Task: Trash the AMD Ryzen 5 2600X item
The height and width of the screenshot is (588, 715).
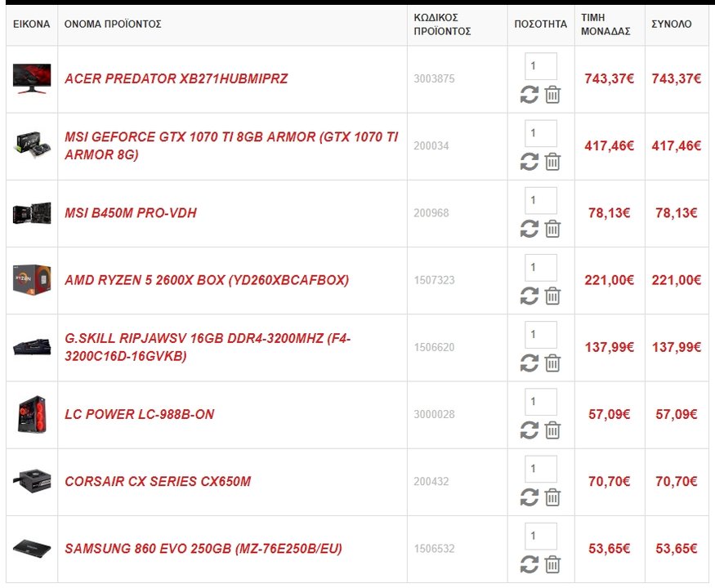Action: [x=552, y=296]
